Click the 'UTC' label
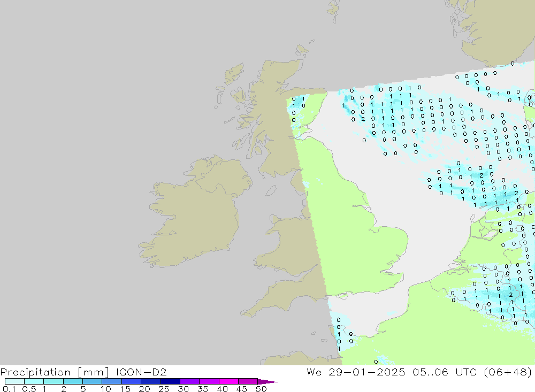This screenshot has height=392, width=535. coord(466,372)
